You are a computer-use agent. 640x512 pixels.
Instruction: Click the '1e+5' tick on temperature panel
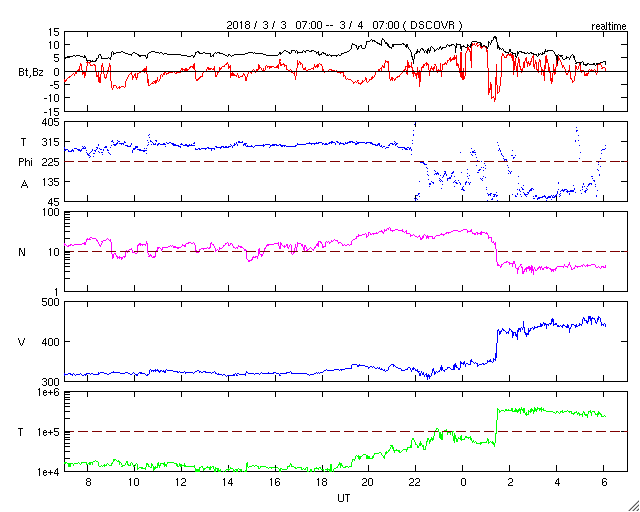(x=49, y=432)
